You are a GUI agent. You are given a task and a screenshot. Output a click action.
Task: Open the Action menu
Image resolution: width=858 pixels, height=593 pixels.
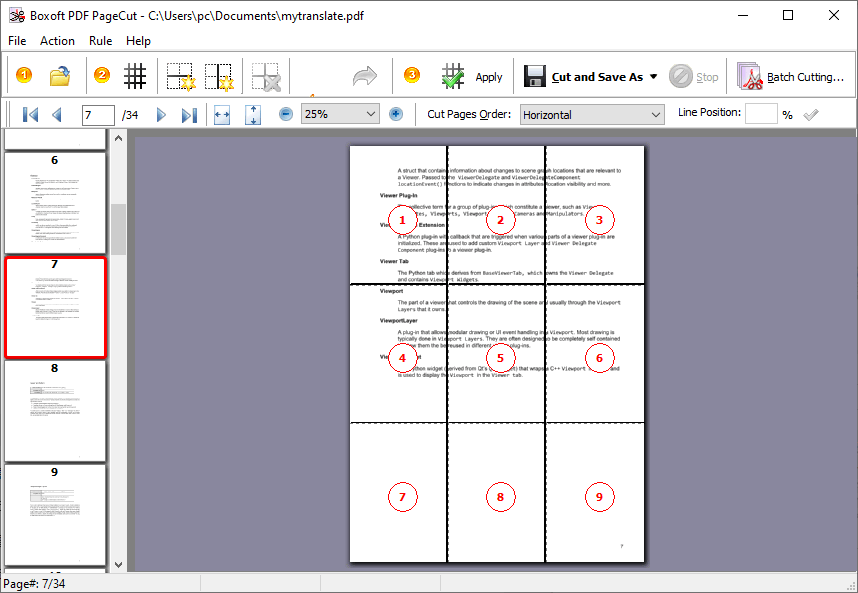(x=57, y=41)
